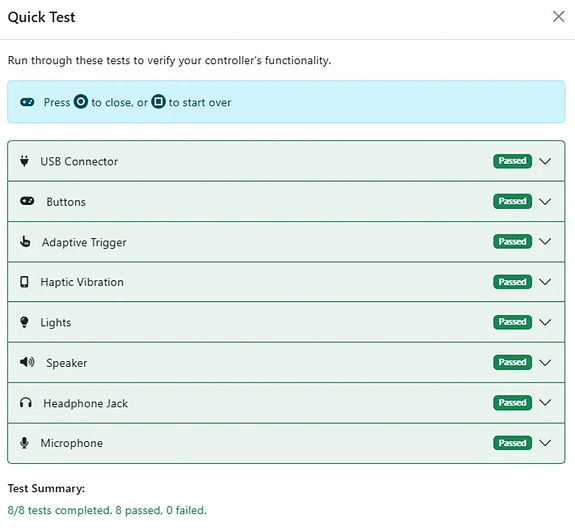Select the Headphone Jack label
Image resolution: width=575 pixels, height=528 pixels.
[x=85, y=403]
